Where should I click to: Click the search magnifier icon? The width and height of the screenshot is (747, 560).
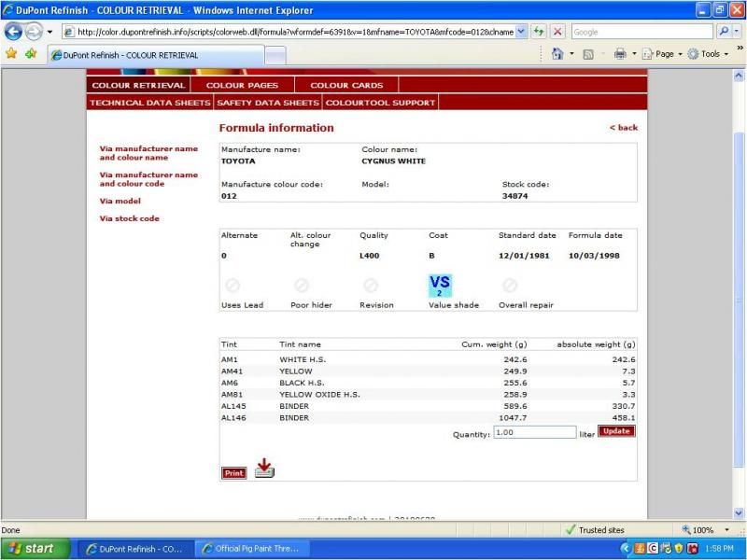[724, 32]
